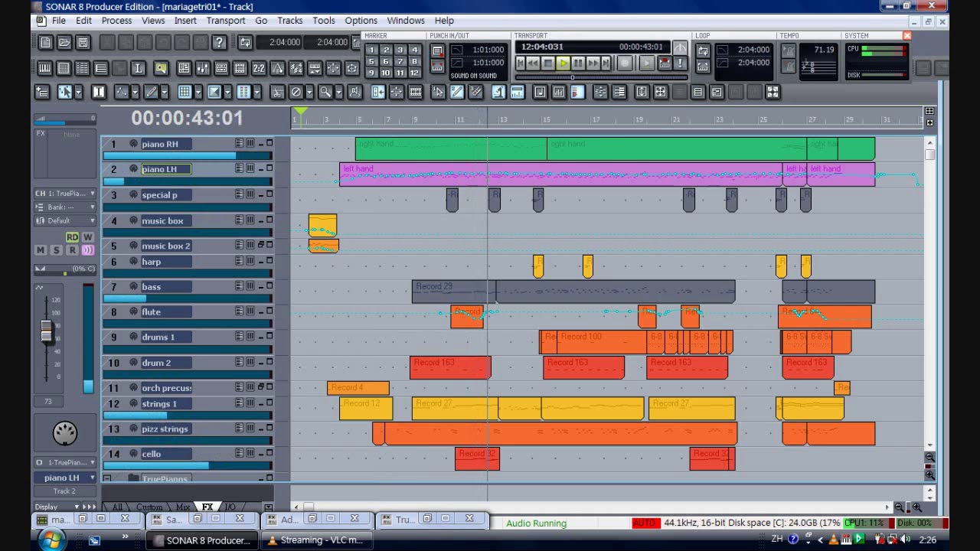Arm record (R) in track inspector
The width and height of the screenshot is (980, 551).
pyautogui.click(x=72, y=250)
